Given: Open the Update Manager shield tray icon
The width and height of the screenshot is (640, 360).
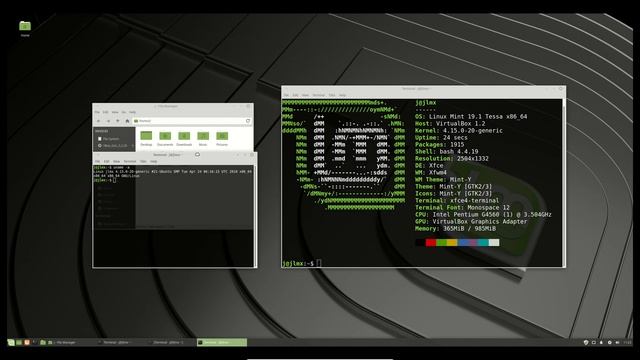Looking at the screenshot, I should (586, 342).
